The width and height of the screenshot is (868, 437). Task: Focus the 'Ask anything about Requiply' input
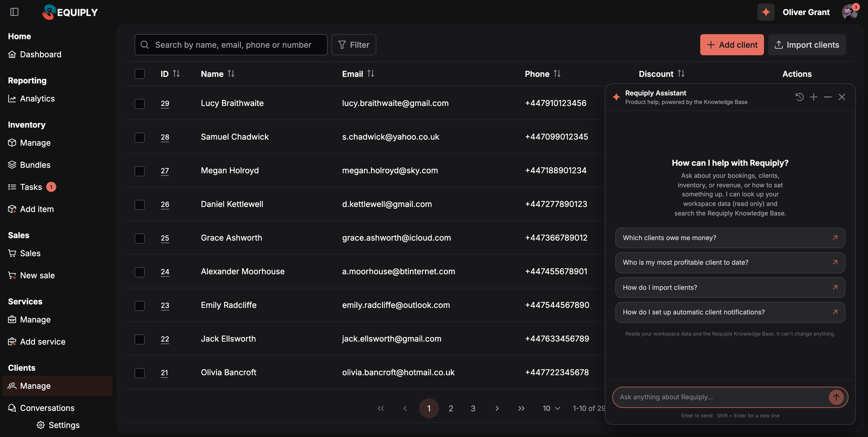[721, 397]
